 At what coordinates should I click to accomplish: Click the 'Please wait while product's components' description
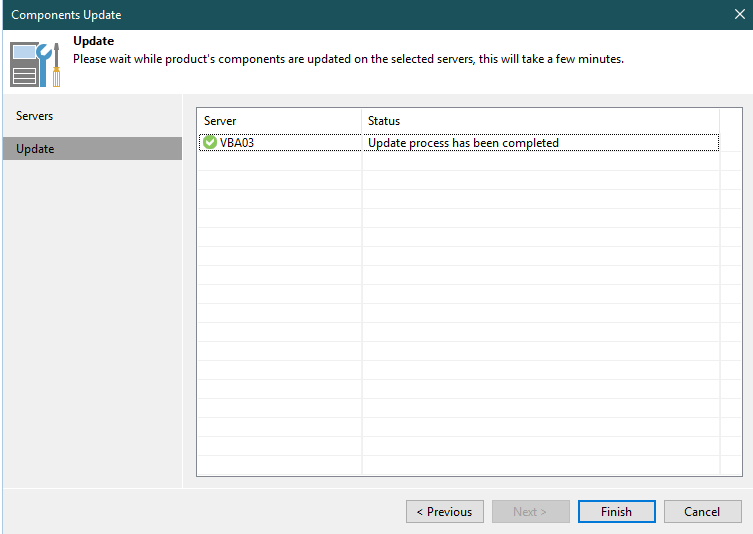click(348, 59)
